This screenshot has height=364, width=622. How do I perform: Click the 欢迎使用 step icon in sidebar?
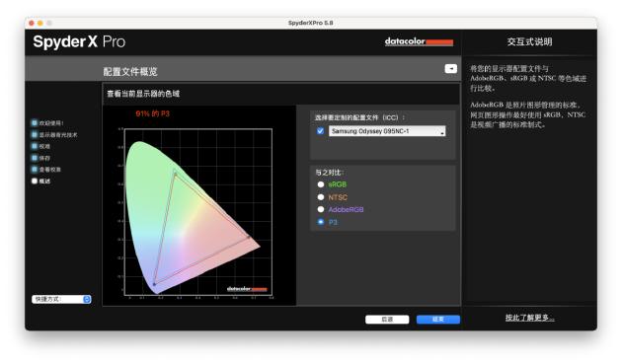35,123
